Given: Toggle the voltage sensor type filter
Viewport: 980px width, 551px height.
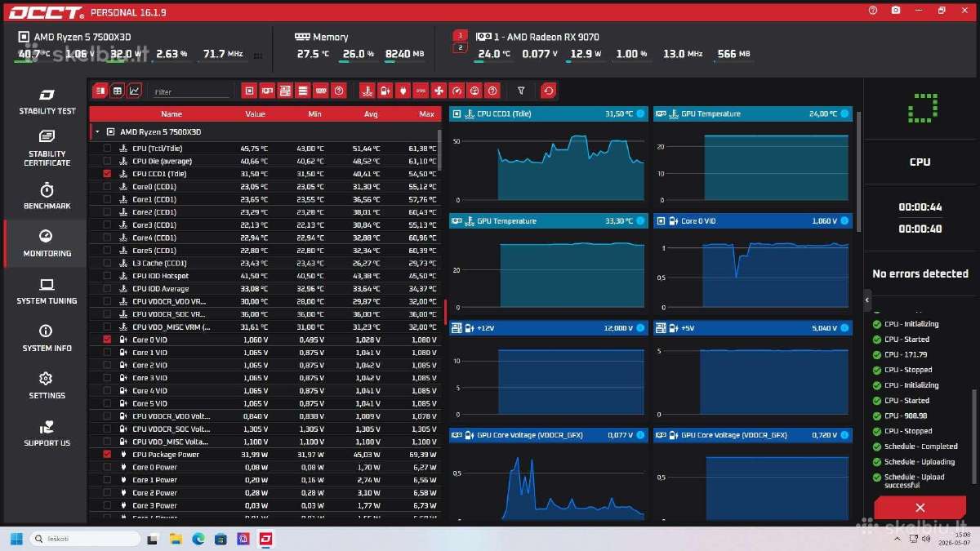Looking at the screenshot, I should pos(385,91).
